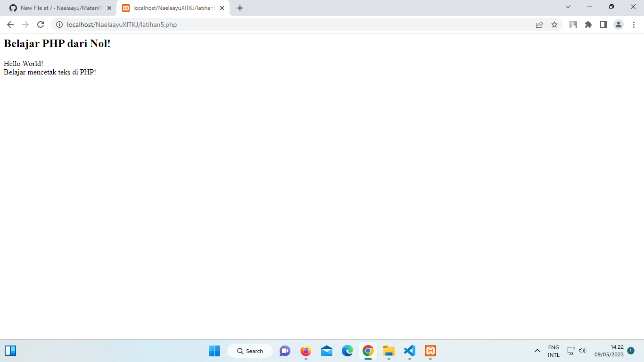This screenshot has width=644, height=362.
Task: Open Google Chrome taskbar icon
Action: [368, 351]
